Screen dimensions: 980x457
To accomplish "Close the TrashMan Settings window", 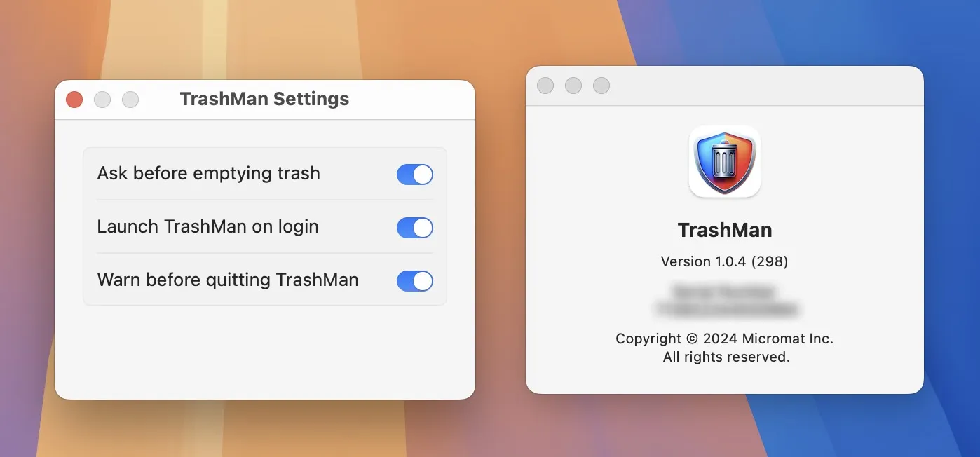I will (x=74, y=100).
